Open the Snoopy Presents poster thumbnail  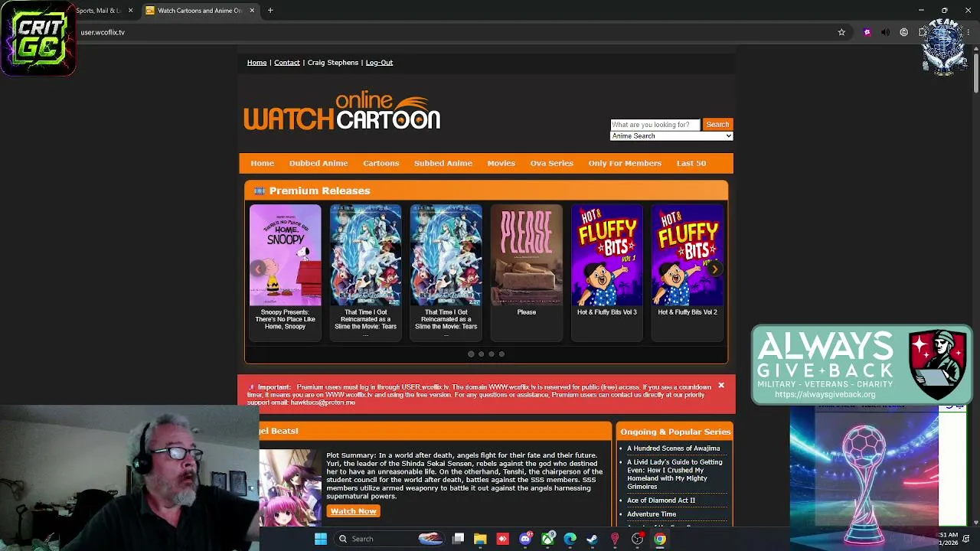tap(285, 255)
